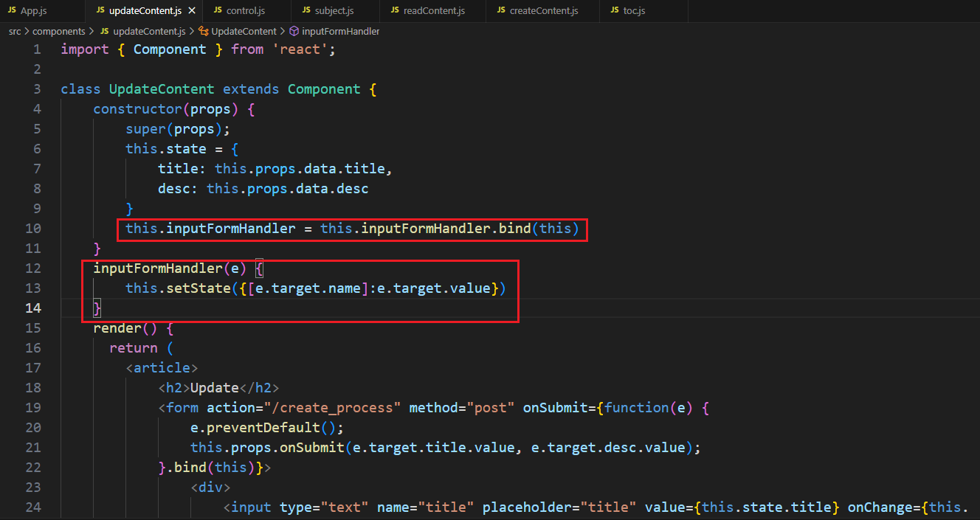Click 'render()' on line 15
Screen dimensions: 980x520
click(x=125, y=328)
